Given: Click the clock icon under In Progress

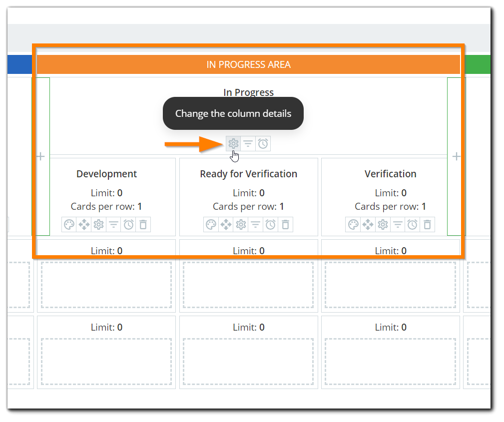Looking at the screenshot, I should click(x=263, y=144).
